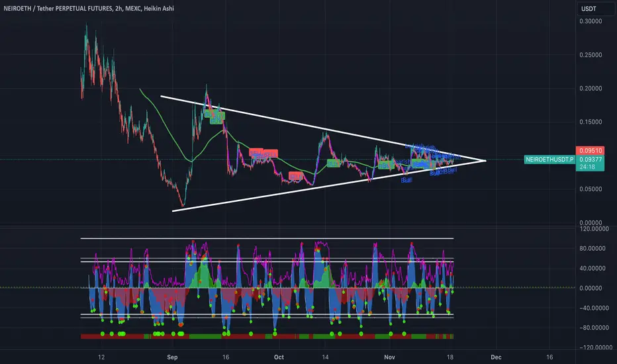Click the Dec label on time axis

coord(496,357)
